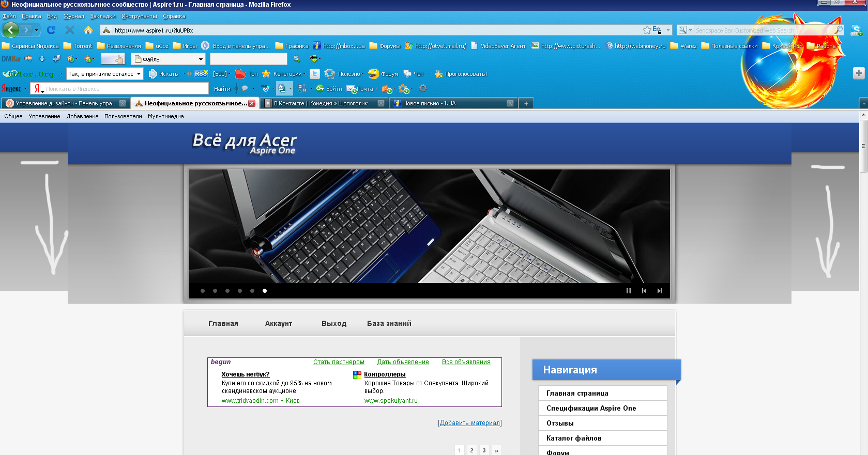Close the Новое письмо - I.UA tab

[510, 103]
